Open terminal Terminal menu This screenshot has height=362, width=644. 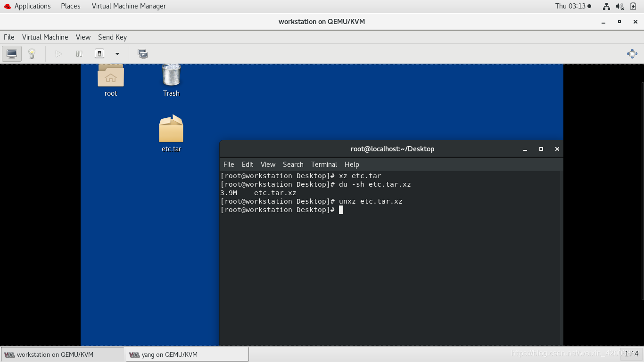pyautogui.click(x=324, y=165)
